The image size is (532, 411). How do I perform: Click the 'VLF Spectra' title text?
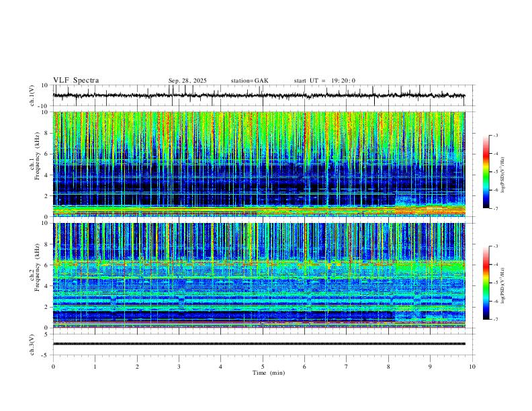76,81
